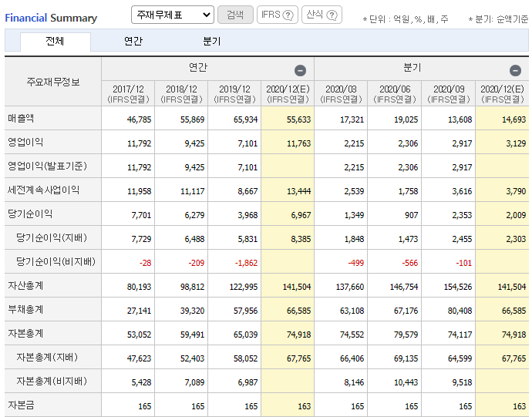532x417 pixels.
Task: Select the 세전계속사업이익 row label
Action: (43, 190)
